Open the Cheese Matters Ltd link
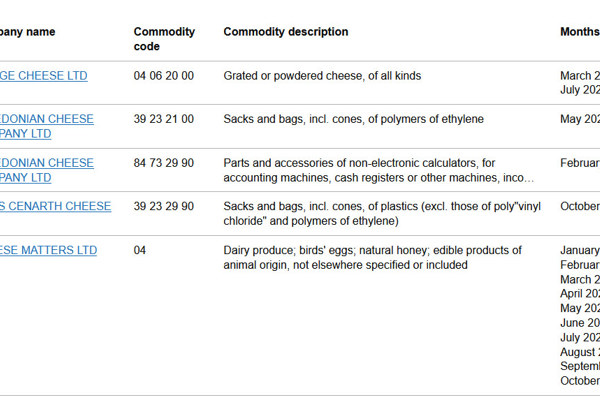600x400 pixels. point(48,250)
